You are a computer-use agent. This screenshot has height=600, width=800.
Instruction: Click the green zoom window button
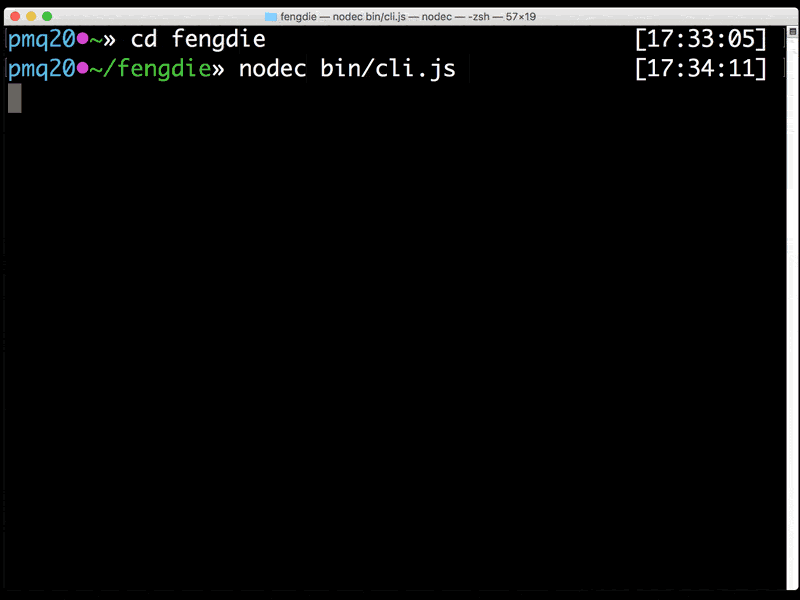47,16
